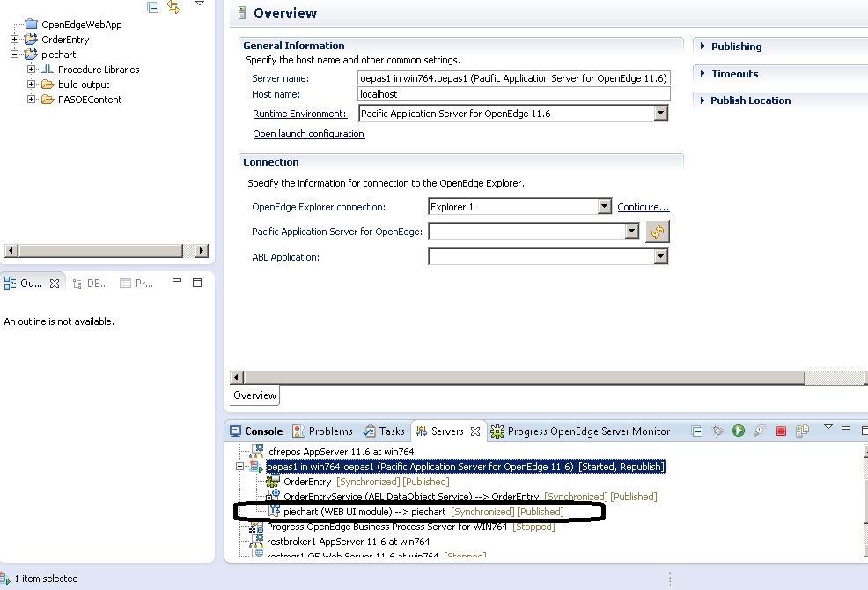The height and width of the screenshot is (590, 868).
Task: Open project explorer view menu arrow
Action: click(x=200, y=4)
